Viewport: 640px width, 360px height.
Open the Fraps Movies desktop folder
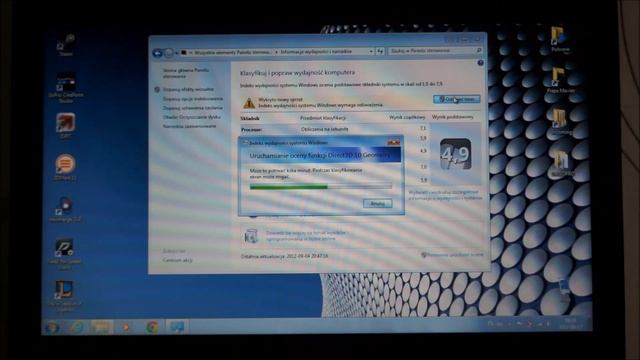[560, 80]
